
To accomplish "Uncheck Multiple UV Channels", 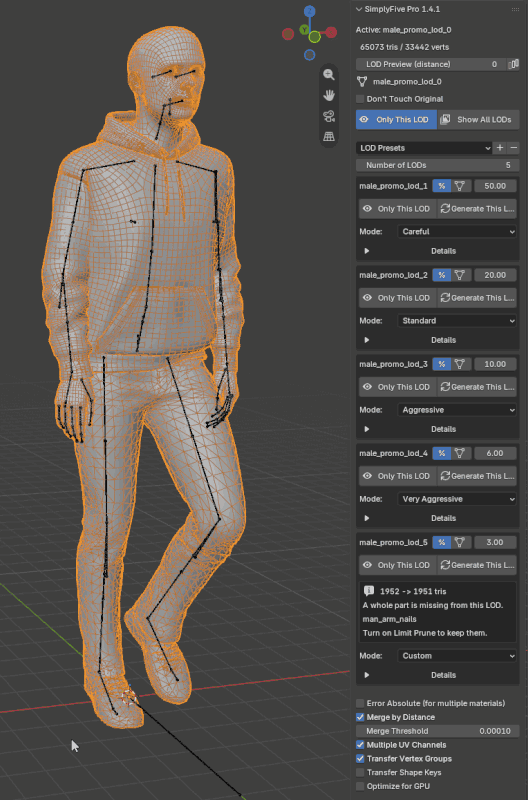I will coord(360,745).
